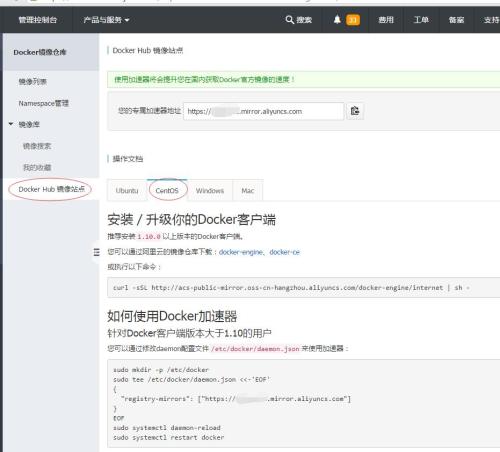Open the 工单 ticket menu
500x452 pixels.
click(x=421, y=20)
